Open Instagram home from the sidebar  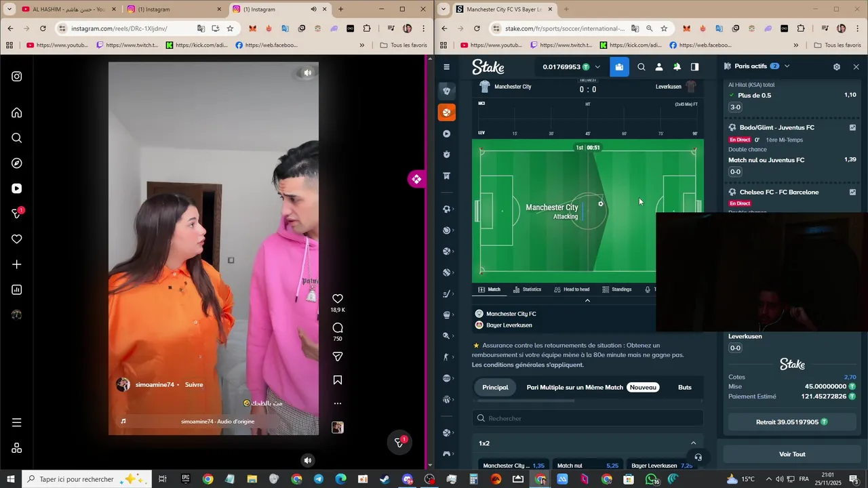[x=17, y=113]
